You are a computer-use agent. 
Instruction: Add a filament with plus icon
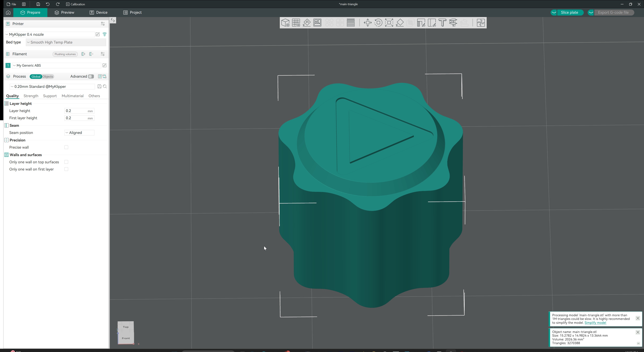[83, 54]
